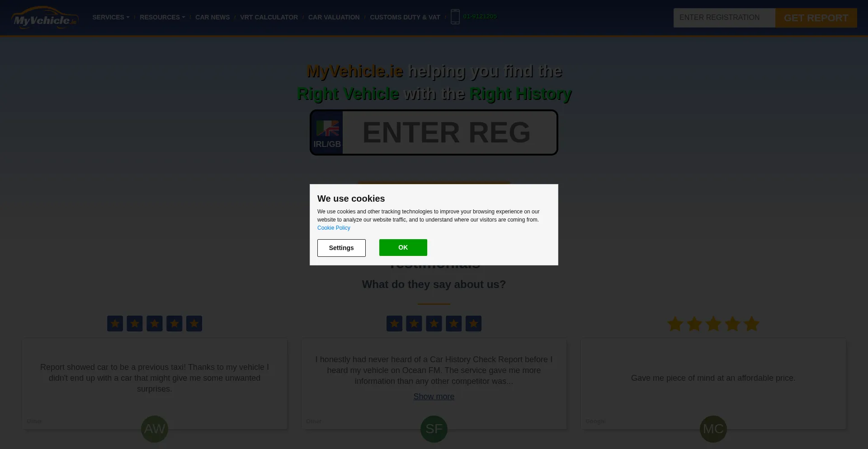Expand the Resources dropdown menu
868x449 pixels.
click(162, 17)
